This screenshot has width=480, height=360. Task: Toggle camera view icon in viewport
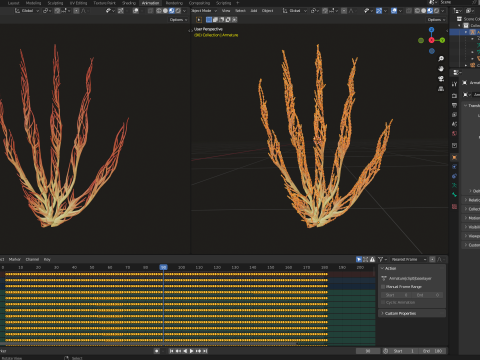pos(441,79)
